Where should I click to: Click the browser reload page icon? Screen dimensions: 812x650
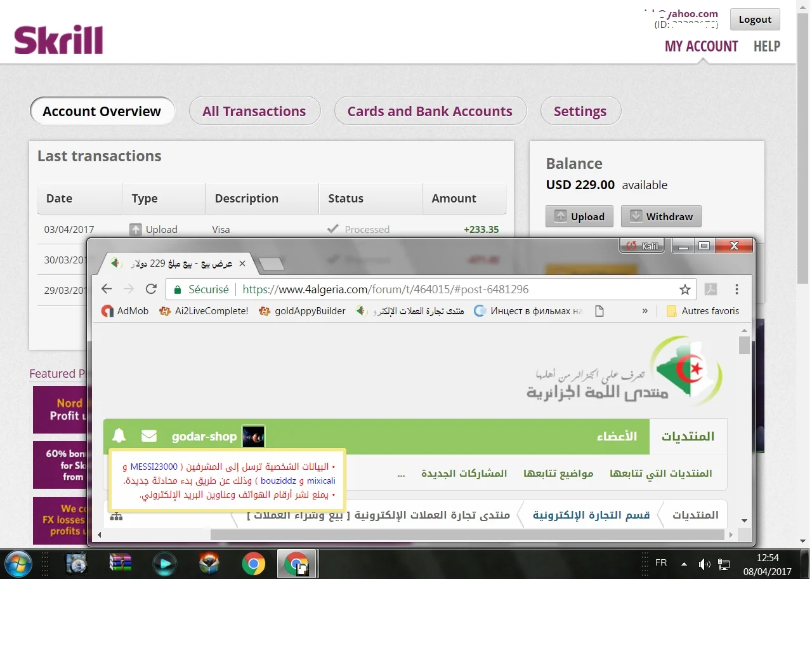pyautogui.click(x=151, y=289)
